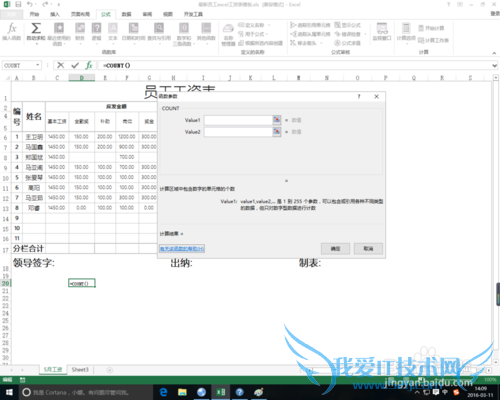The width and height of the screenshot is (500, 400).
Task: Click the Cortana search box
Action: [x=86, y=392]
